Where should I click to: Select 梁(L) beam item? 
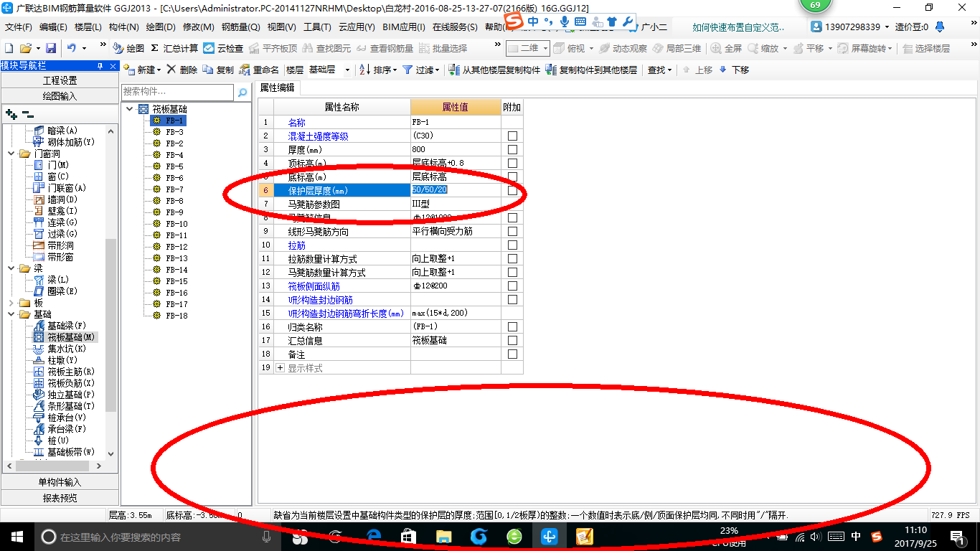click(x=52, y=280)
